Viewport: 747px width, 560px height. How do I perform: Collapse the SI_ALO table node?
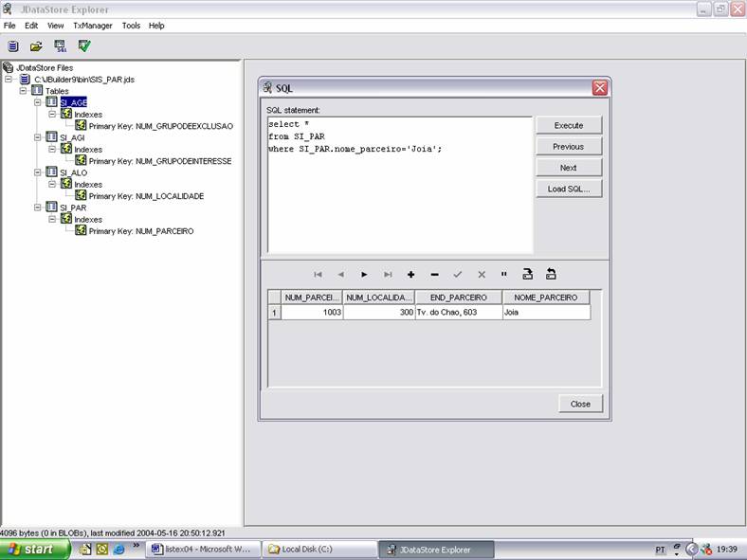(x=38, y=172)
